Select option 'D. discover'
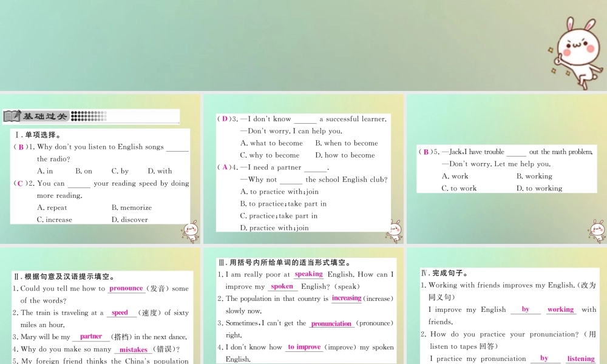The image size is (607, 364). point(130,220)
